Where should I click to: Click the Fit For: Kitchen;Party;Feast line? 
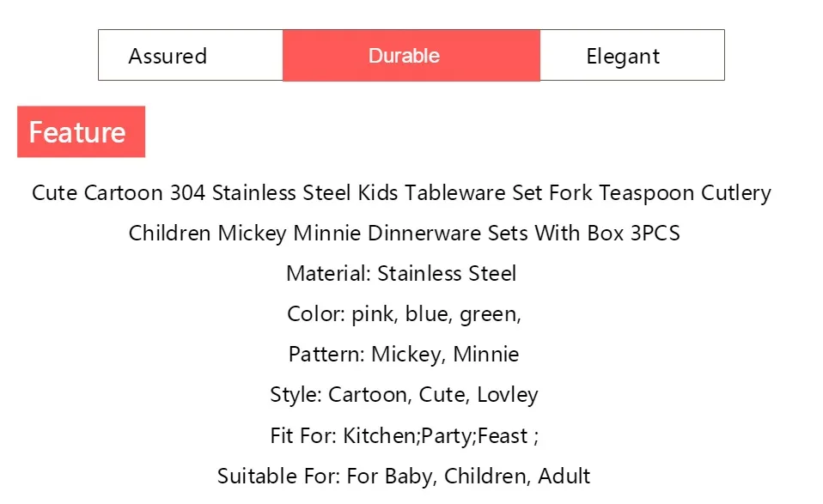coord(404,435)
